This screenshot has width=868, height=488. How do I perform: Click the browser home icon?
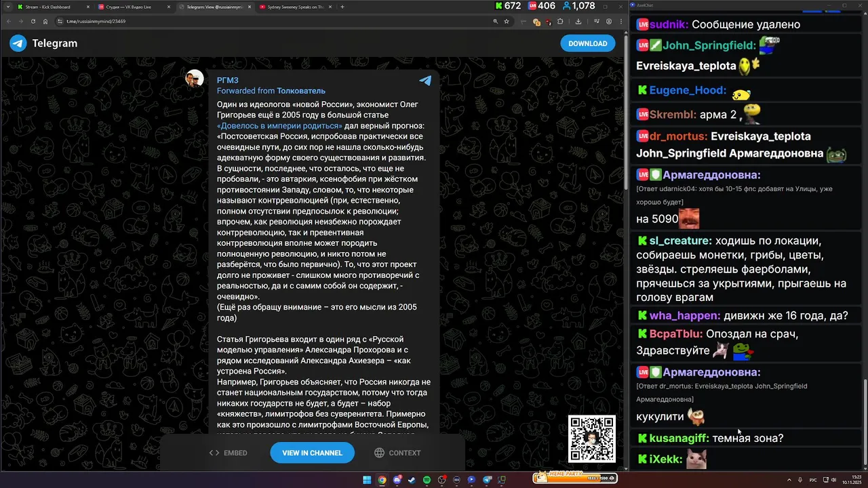pos(45,21)
